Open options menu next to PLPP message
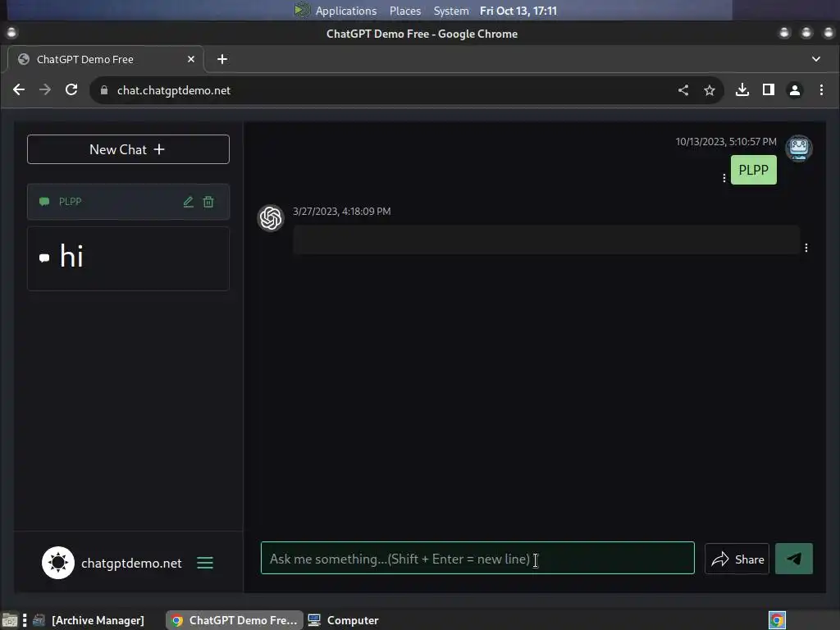Screen dimensions: 840x630 click(724, 178)
